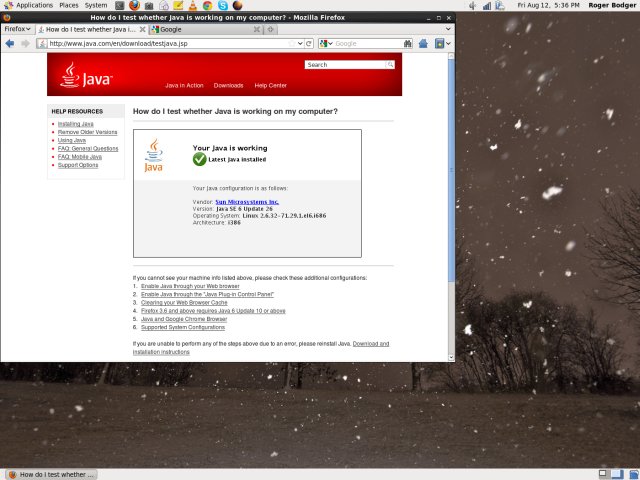The width and height of the screenshot is (640, 480).
Task: Open the Installing Java link
Action: click(x=76, y=124)
